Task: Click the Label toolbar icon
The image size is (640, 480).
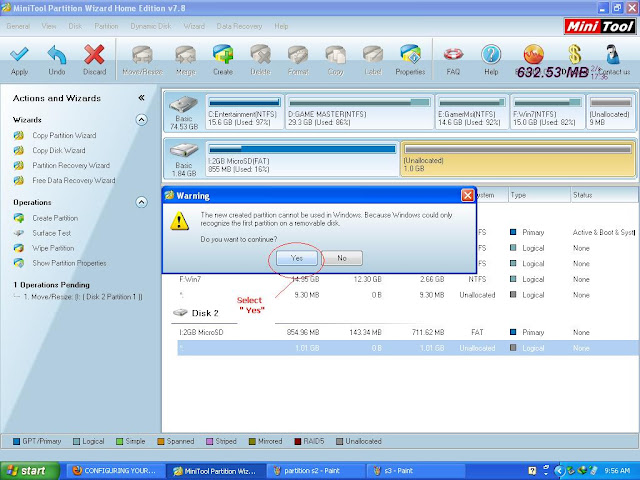Action: click(373, 55)
